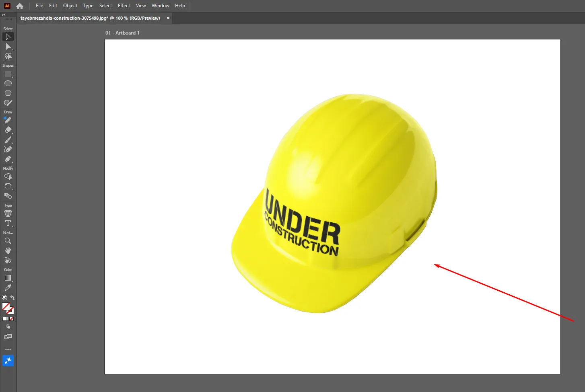
Task: Open Edit Toolbar via ellipsis icon
Action: point(8,349)
